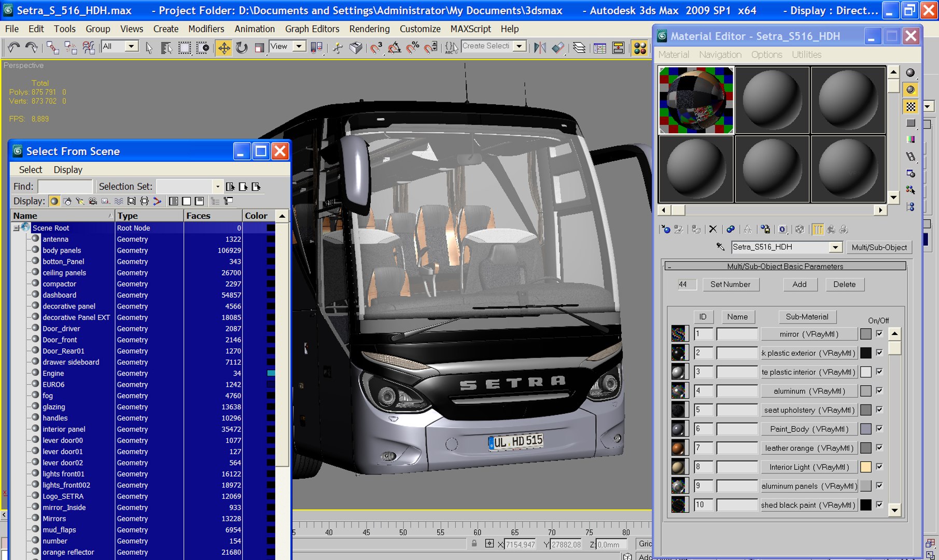Activate the Select and Link tool
Screen dimensions: 939x560
pyautogui.click(x=52, y=48)
